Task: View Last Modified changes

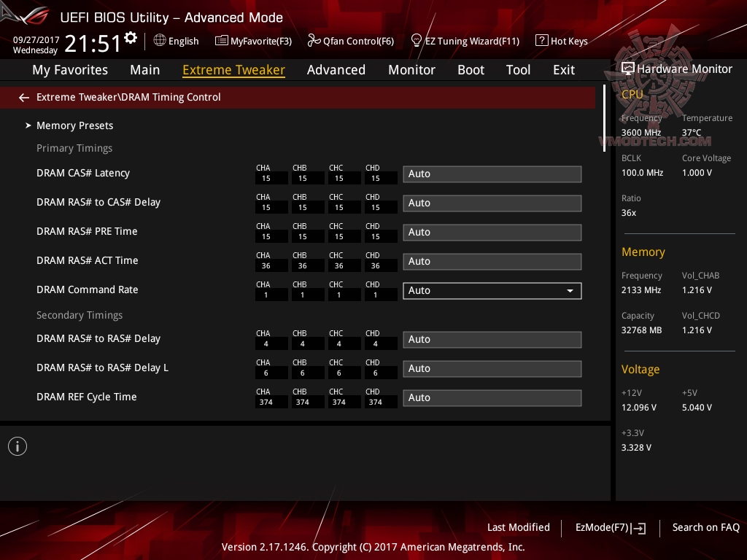Action: coord(519,527)
